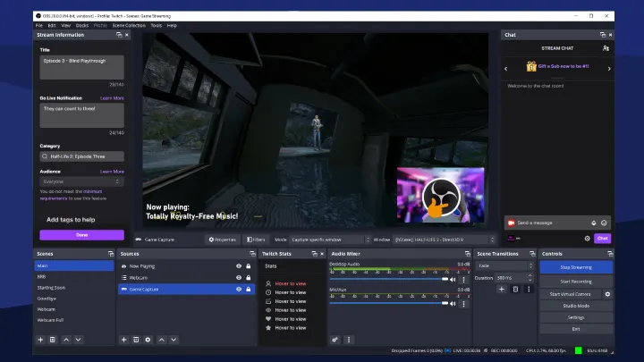Click the Stop Streaming button
Viewport: 644px width, 362px height.
(576, 266)
